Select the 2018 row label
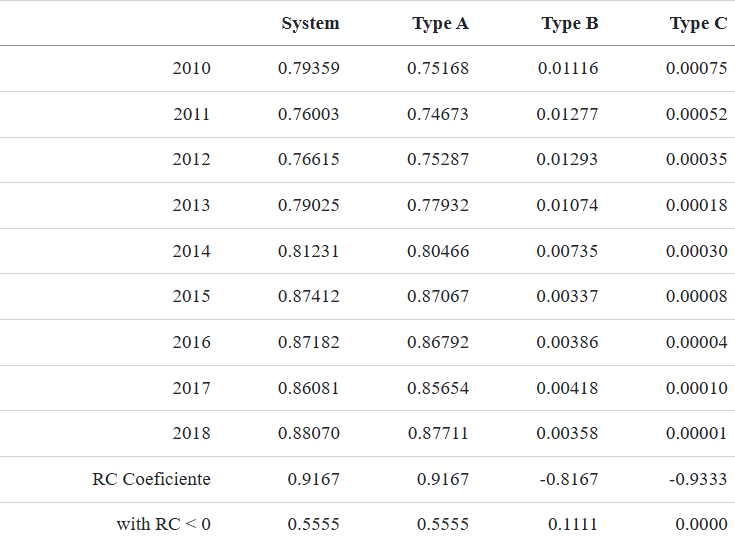Screen dimensions: 735x545 191,433
